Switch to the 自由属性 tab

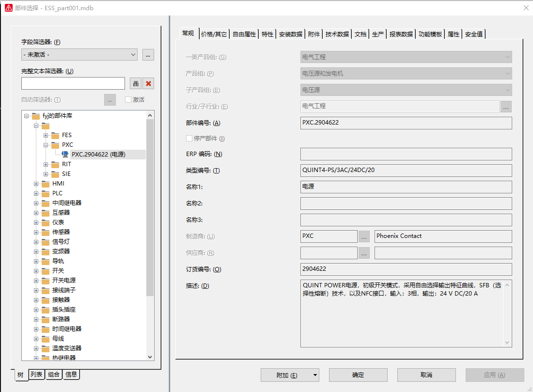click(x=244, y=34)
